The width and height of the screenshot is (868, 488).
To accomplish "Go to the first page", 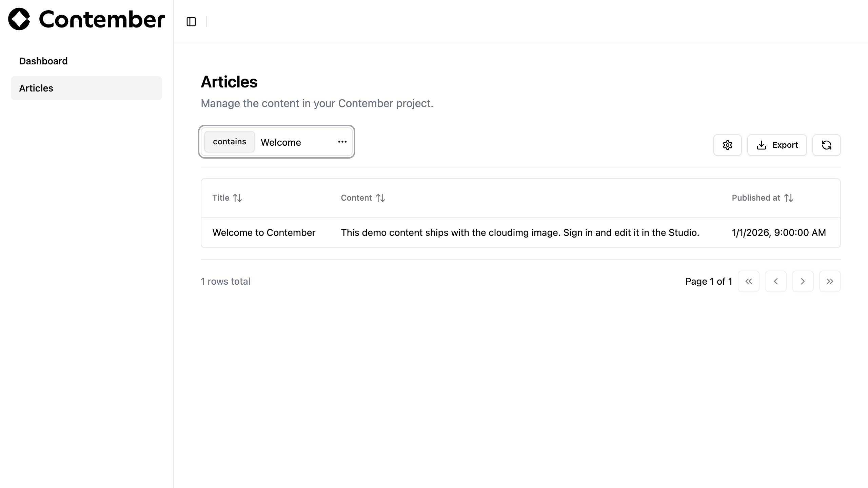I will (749, 281).
